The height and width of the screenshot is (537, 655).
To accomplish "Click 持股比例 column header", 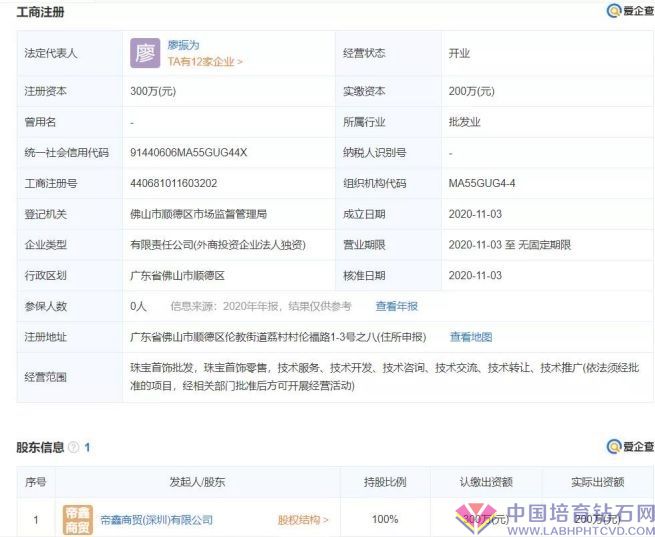I will click(385, 482).
